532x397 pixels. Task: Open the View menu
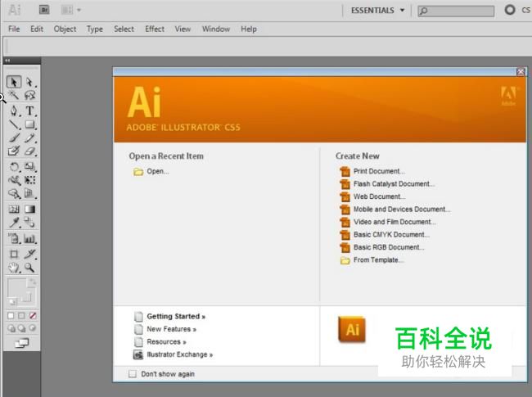coord(183,29)
